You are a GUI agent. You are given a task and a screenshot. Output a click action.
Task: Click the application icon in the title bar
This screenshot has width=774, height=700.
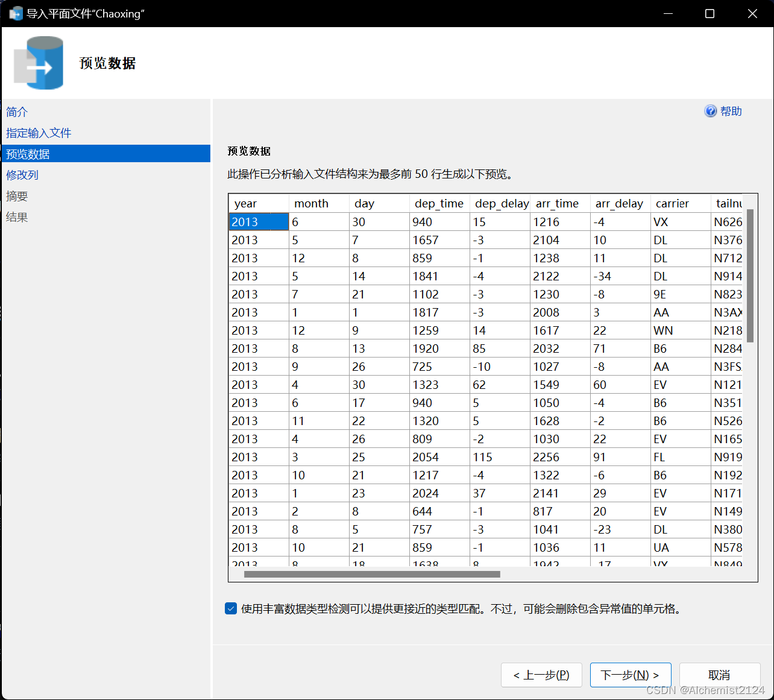pos(15,13)
